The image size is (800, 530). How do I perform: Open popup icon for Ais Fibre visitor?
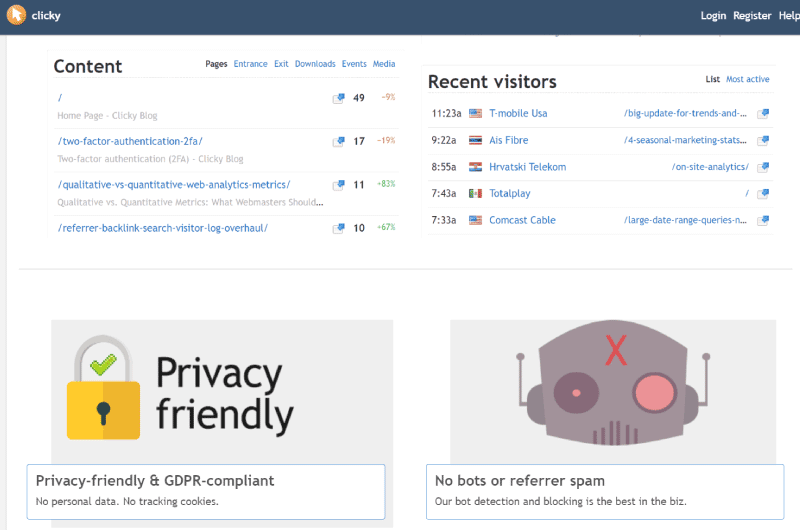pyautogui.click(x=763, y=140)
